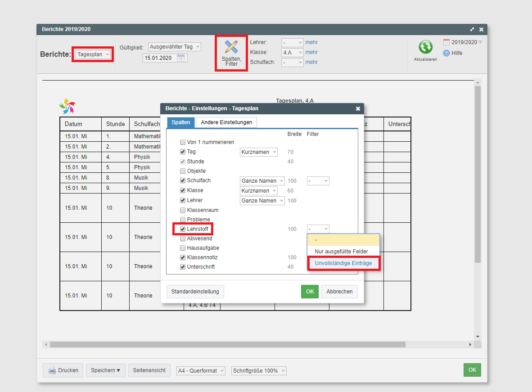Click the mehr link next to Schulfach
The width and height of the screenshot is (532, 392).
point(311,62)
